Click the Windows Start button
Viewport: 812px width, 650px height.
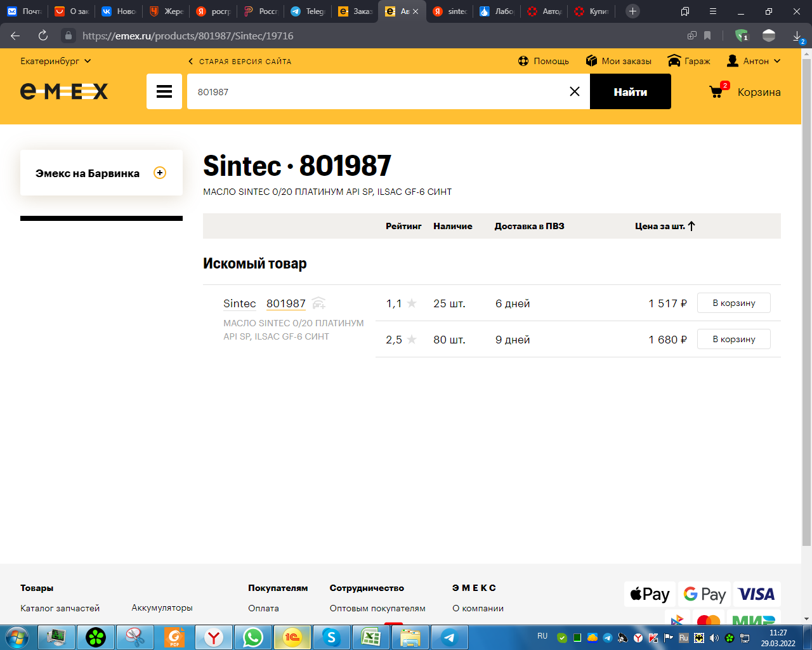[x=17, y=637]
